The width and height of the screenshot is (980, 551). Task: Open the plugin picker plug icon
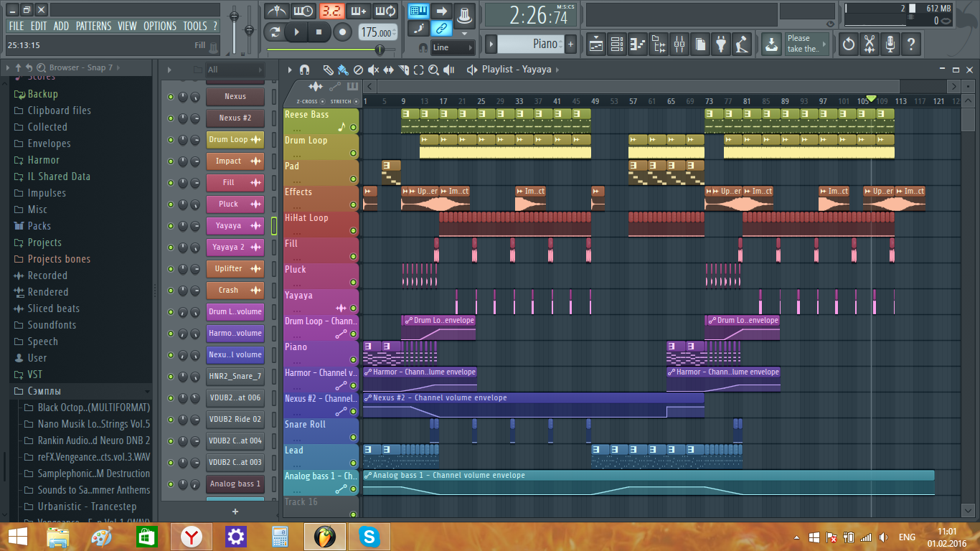click(721, 44)
